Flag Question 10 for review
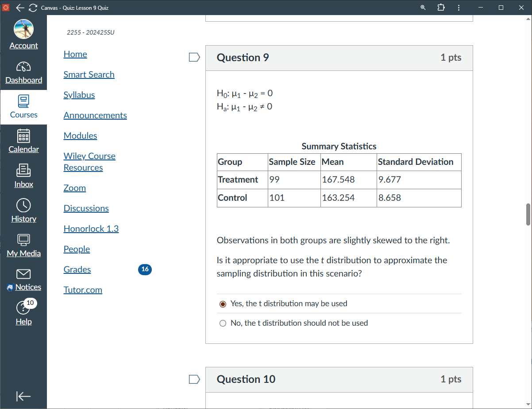 tap(194, 379)
